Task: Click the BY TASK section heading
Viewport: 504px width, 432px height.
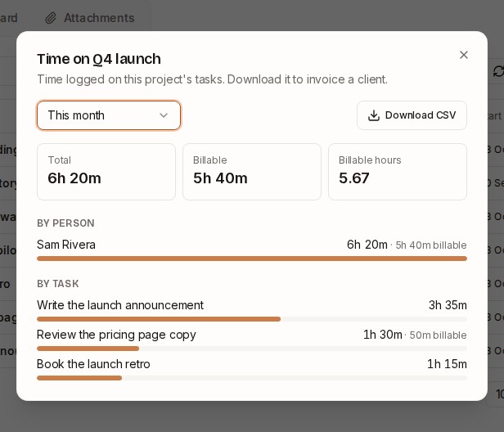Action: point(58,283)
